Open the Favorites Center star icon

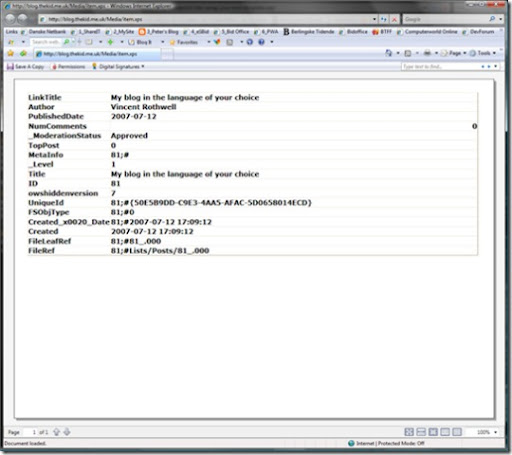pos(11,53)
